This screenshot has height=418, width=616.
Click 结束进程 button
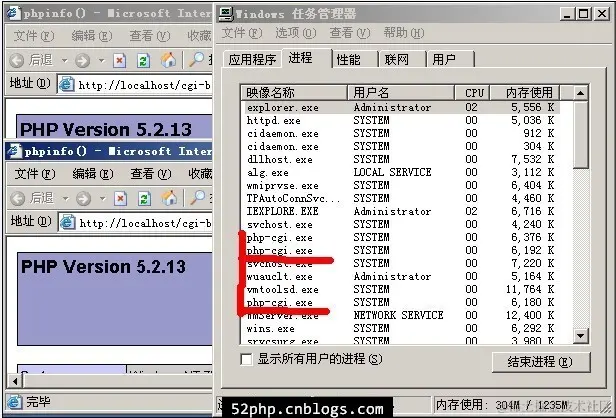point(541,362)
